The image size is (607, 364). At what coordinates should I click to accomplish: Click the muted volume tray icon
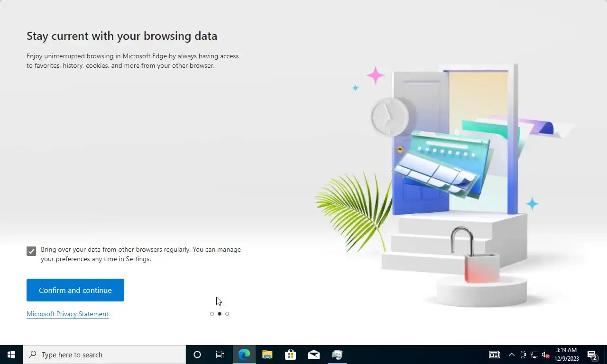point(546,355)
